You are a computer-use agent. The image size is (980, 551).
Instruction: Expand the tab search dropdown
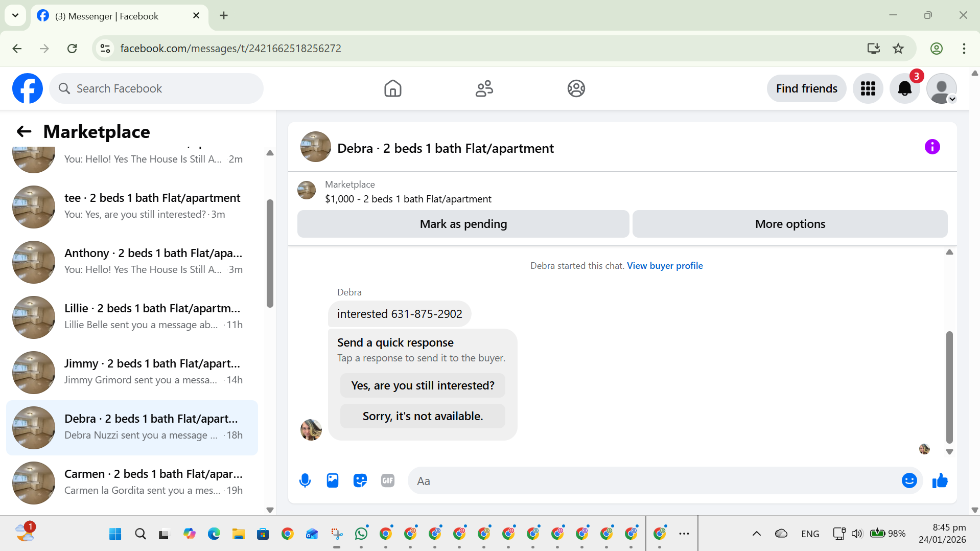point(15,15)
